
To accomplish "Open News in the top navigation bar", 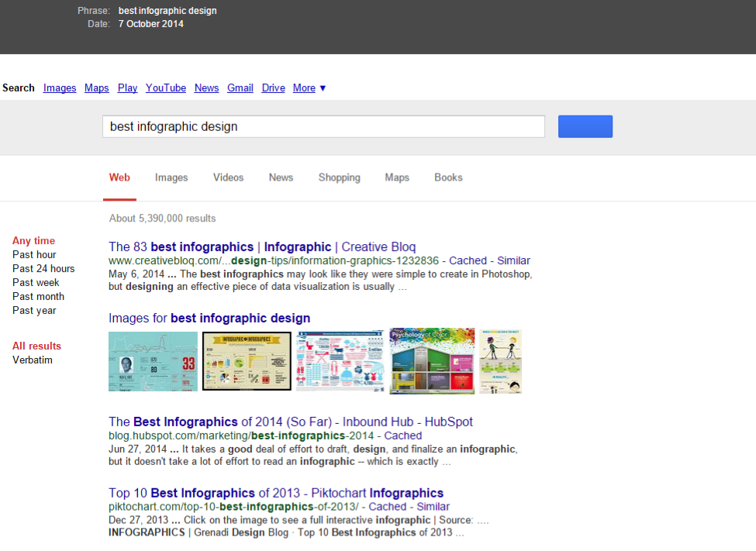I will pyautogui.click(x=206, y=88).
